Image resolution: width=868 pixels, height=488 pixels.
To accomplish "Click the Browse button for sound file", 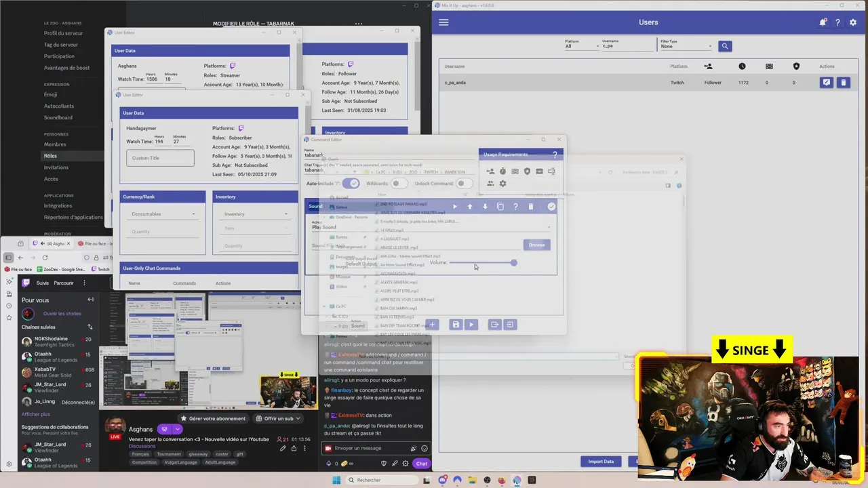I will pos(536,245).
